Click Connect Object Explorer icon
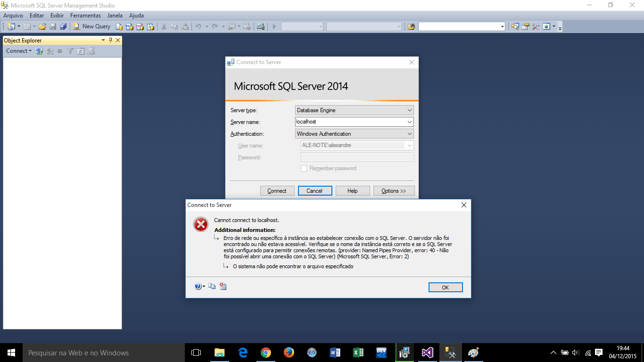Screen dimensions: 644x362 [x=40, y=51]
